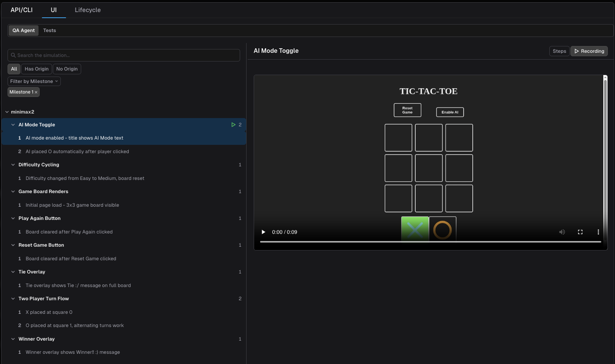
Task: Collapse the Game Board Renders section
Action: click(x=13, y=192)
